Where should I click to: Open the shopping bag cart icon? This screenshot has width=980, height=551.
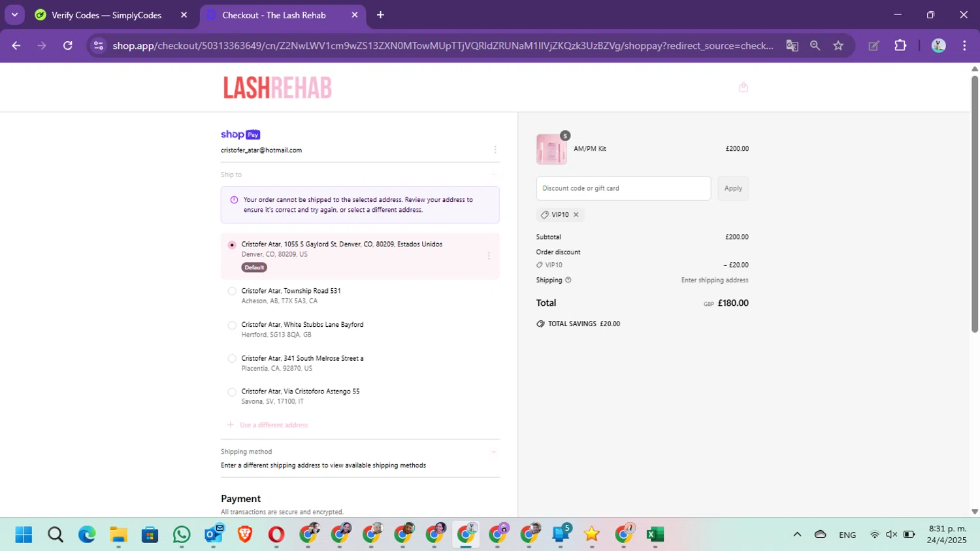[743, 88]
